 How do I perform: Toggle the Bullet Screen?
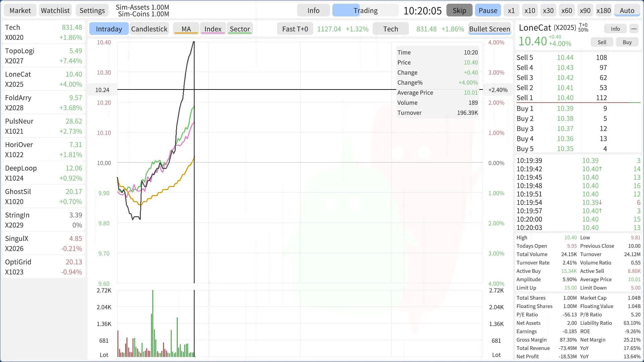click(489, 29)
